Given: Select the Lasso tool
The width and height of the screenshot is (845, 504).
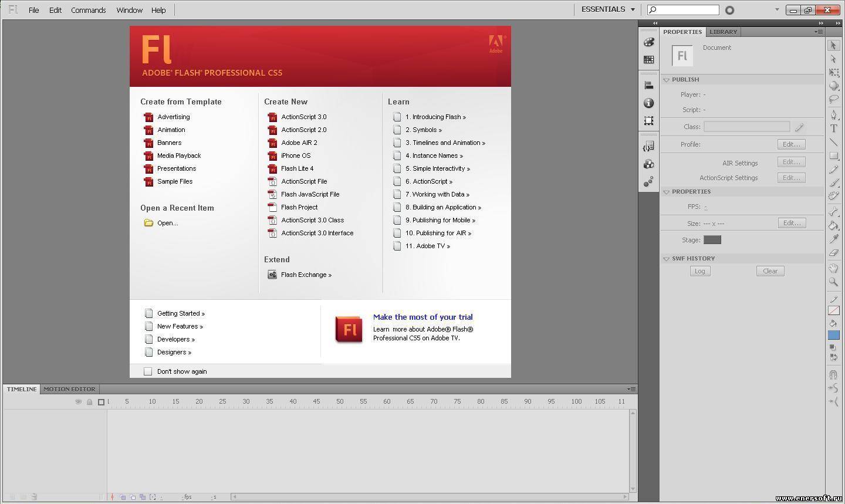Looking at the screenshot, I should (833, 99).
